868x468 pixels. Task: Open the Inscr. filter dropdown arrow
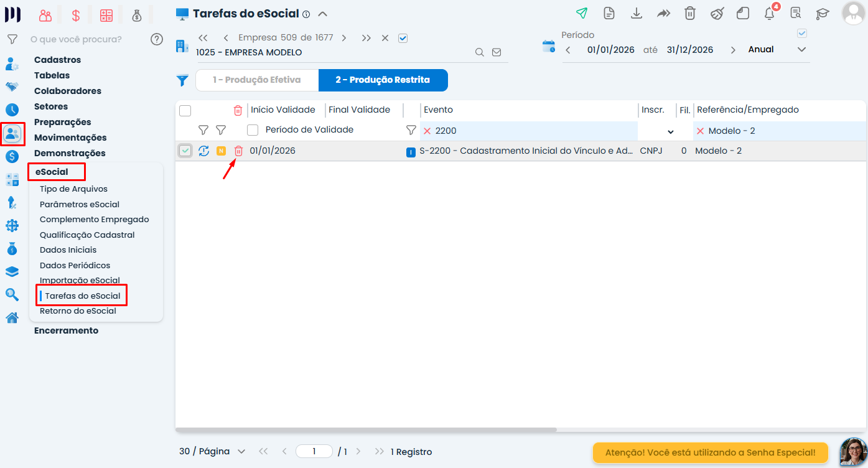pos(671,131)
